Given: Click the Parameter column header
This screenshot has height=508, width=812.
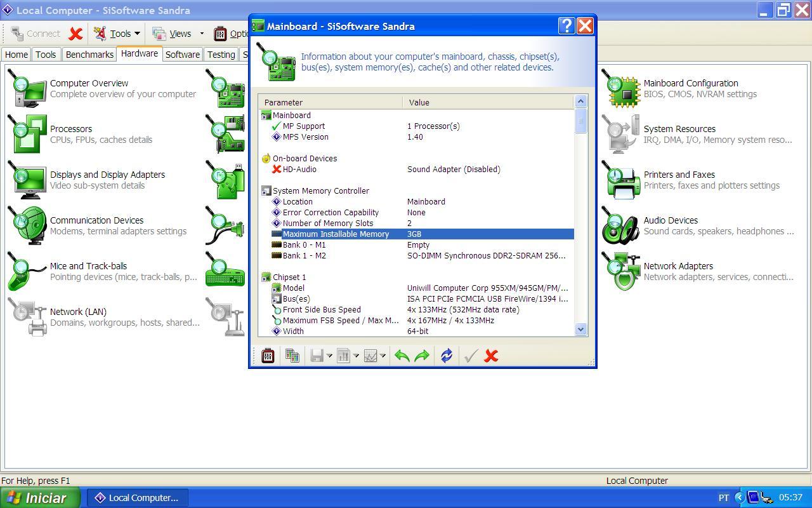Looking at the screenshot, I should 330,102.
